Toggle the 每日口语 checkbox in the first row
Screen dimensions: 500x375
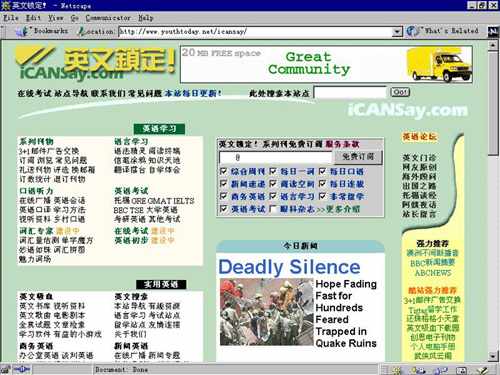point(322,171)
